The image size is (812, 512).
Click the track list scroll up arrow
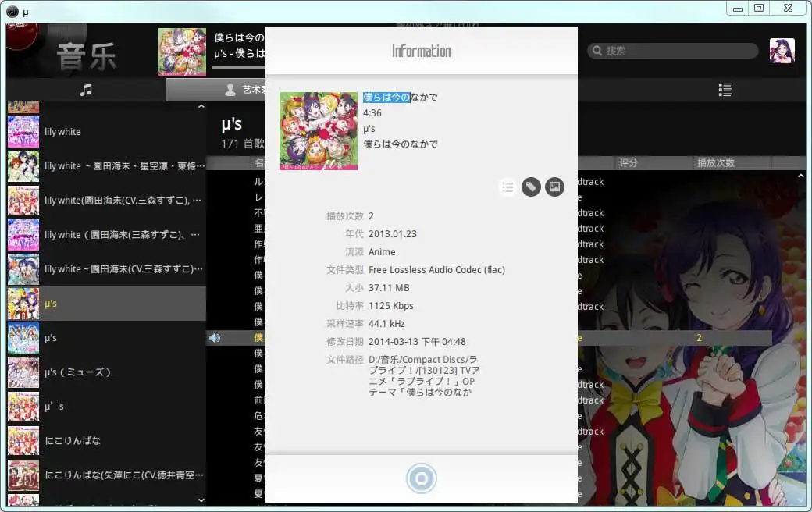pos(800,176)
